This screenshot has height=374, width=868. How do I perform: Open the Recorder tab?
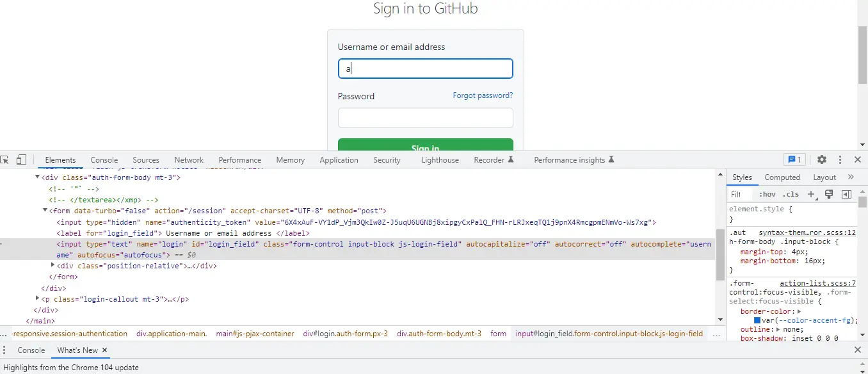coord(494,160)
